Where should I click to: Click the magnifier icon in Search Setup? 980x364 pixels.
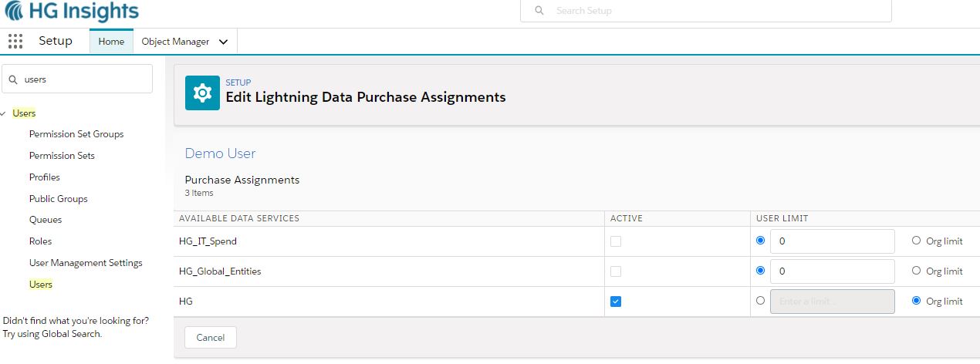(539, 11)
